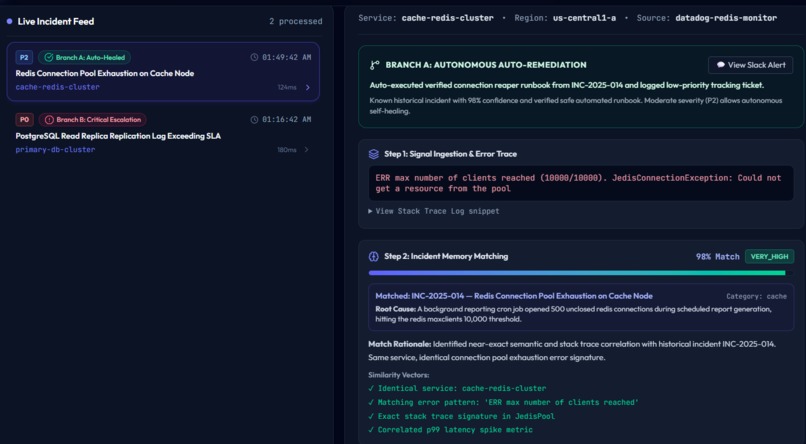This screenshot has height=444, width=806.
Task: Click the 'Root Cause' description text
Action: click(574, 314)
